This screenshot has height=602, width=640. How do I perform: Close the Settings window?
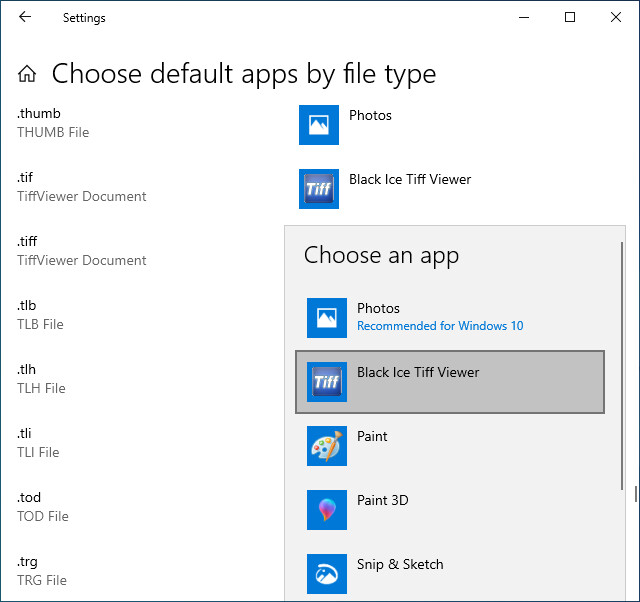click(x=616, y=17)
